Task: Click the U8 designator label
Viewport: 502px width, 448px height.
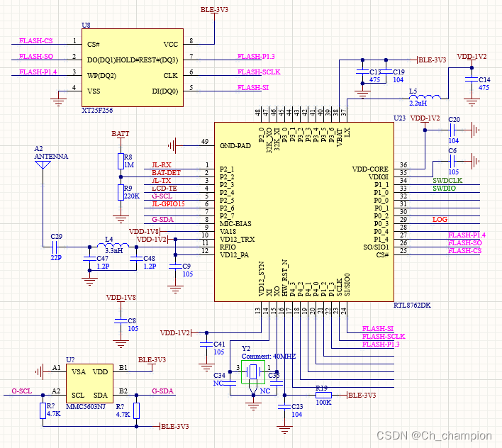Action: [86, 25]
